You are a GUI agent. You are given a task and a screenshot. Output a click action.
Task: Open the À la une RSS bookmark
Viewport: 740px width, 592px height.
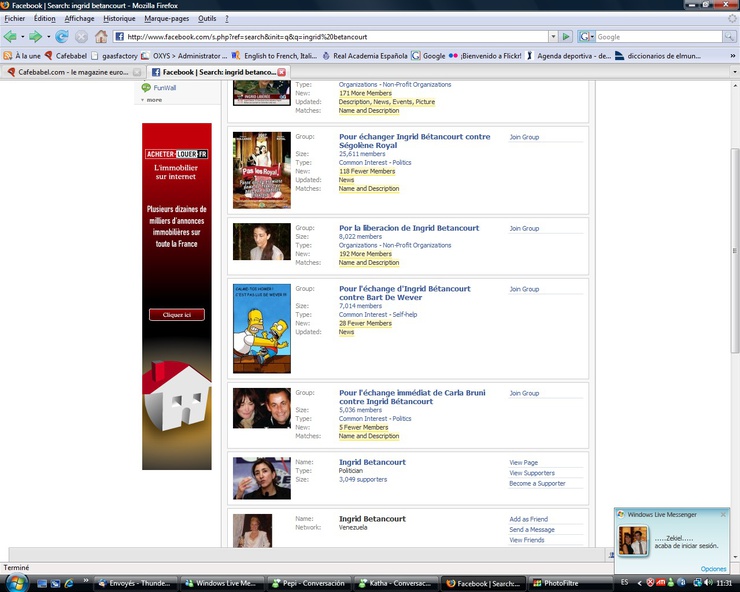point(22,56)
